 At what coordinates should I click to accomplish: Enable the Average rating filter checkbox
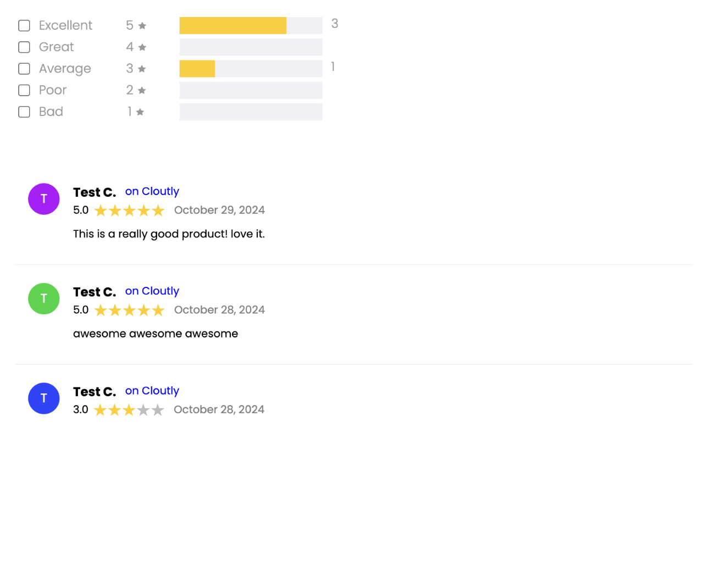point(24,69)
